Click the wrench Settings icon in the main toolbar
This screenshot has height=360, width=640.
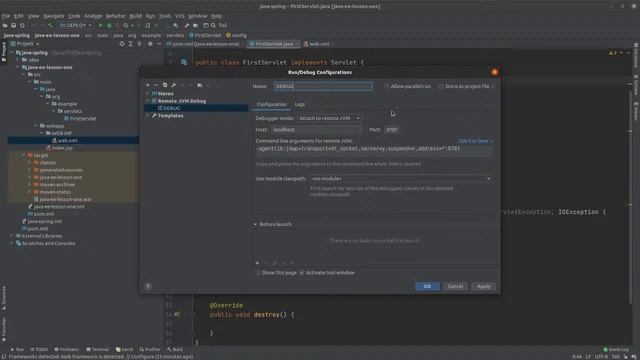[x=187, y=25]
